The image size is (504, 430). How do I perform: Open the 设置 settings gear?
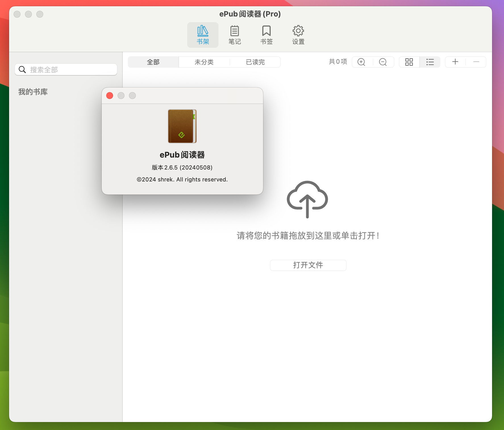coord(298,35)
